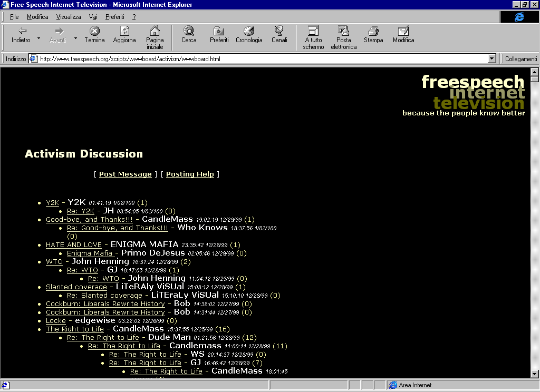Click the Indietro back arrow icon
Screen dimensions: 540x392
22,31
